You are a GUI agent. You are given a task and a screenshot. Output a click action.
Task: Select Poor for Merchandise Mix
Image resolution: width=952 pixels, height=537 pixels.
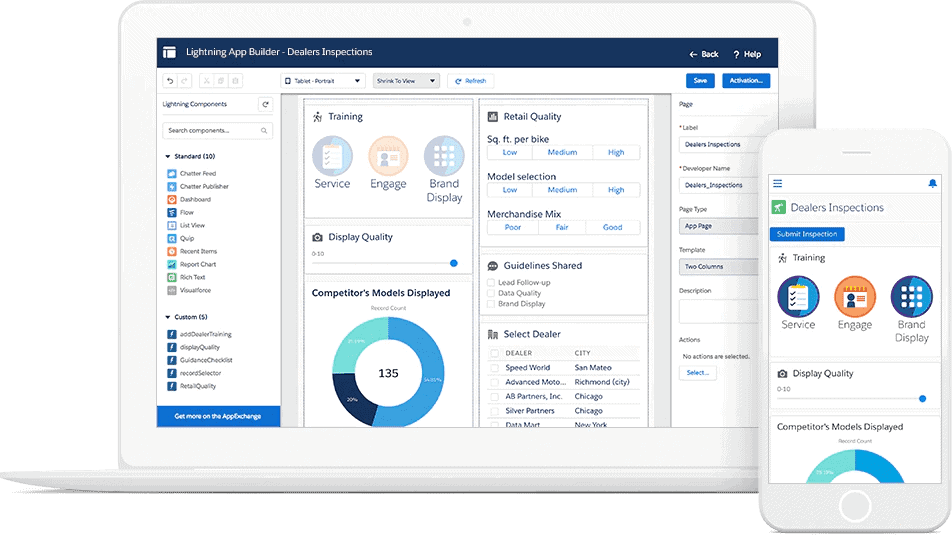click(512, 227)
